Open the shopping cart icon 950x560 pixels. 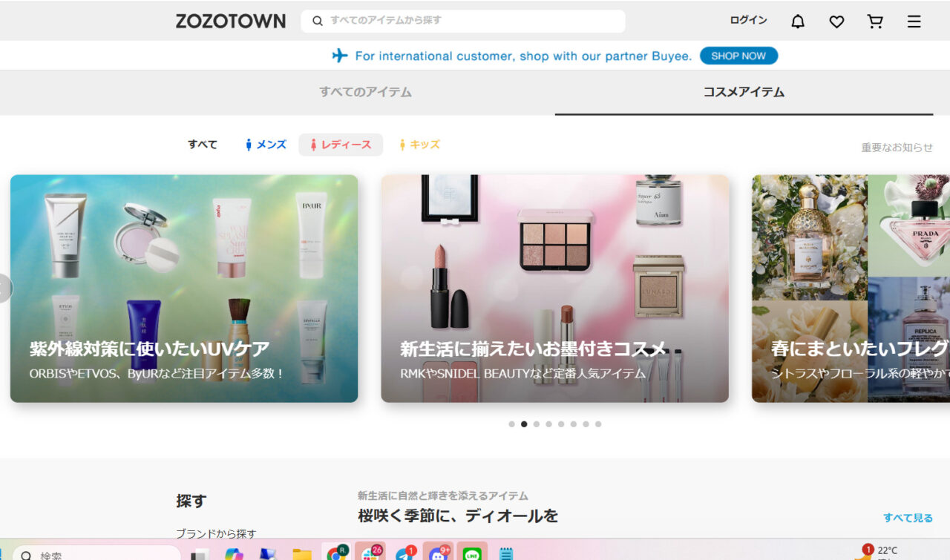[875, 21]
